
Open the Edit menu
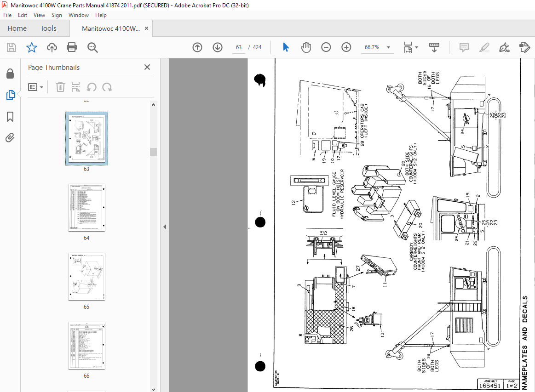coord(23,15)
